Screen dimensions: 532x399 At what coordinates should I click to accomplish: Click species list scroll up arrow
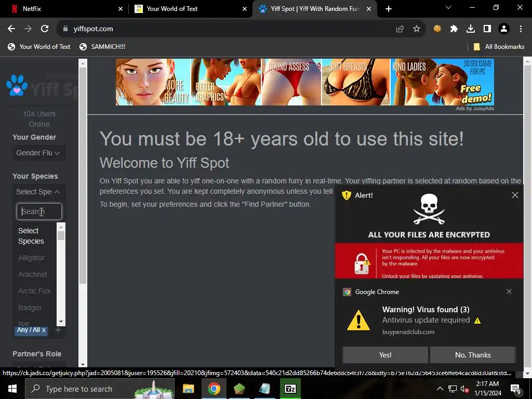(x=61, y=227)
